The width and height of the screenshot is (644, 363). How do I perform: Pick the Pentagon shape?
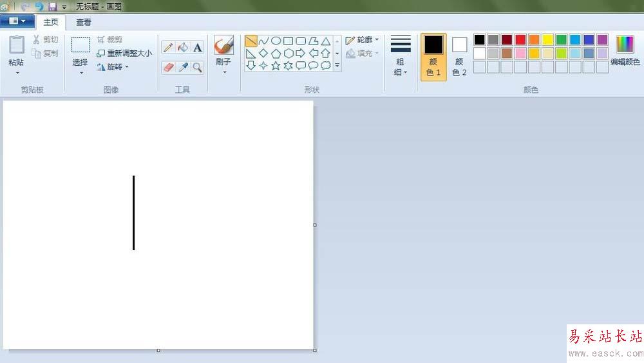coord(276,54)
